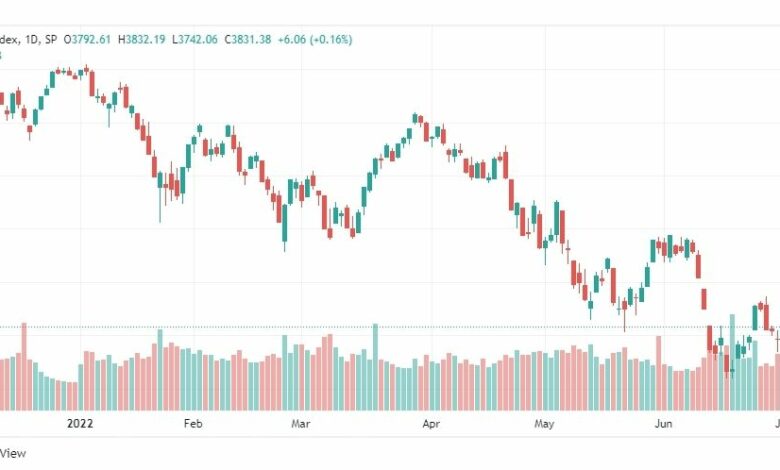Click the high price value H3832.19
The image size is (780, 470).
141,39
